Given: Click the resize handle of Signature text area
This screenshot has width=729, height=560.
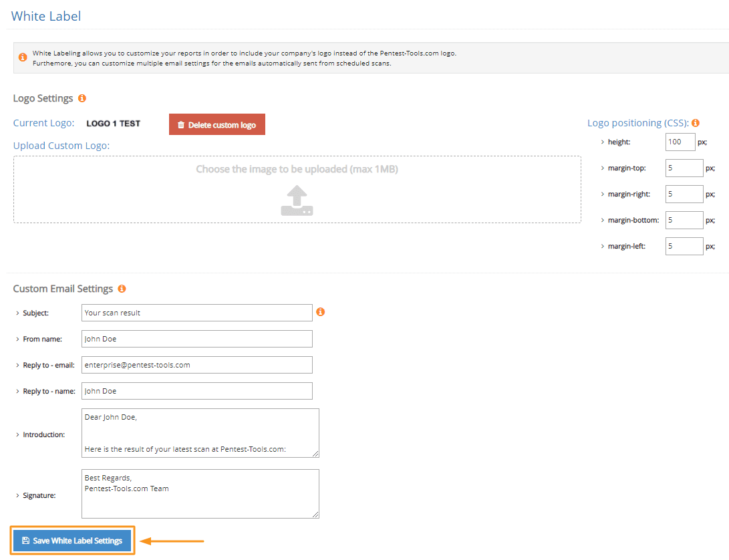Looking at the screenshot, I should 315,515.
